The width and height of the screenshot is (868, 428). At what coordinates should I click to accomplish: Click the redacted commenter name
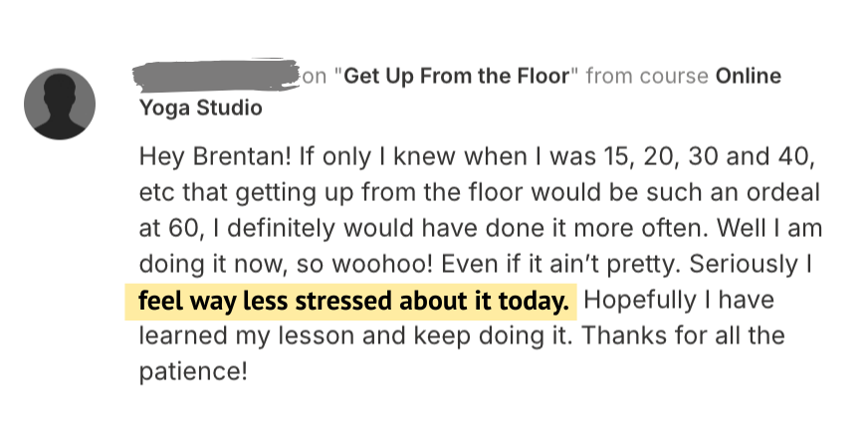coord(216,75)
